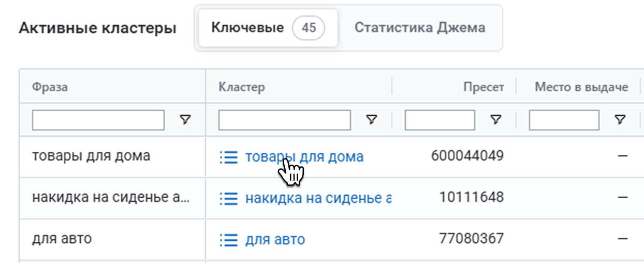Screen dimensions: 644x263
Task: Focus the Фраза filter input field
Action: [x=98, y=120]
